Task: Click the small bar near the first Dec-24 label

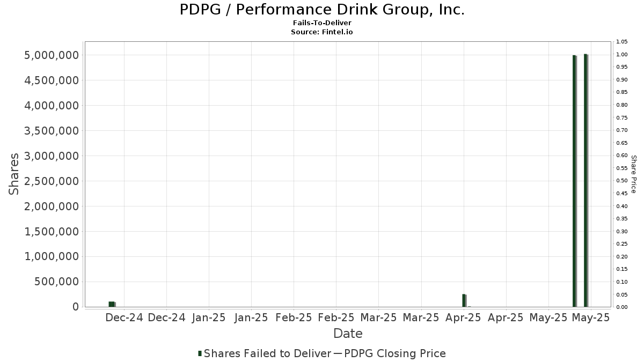Action: pos(112,304)
